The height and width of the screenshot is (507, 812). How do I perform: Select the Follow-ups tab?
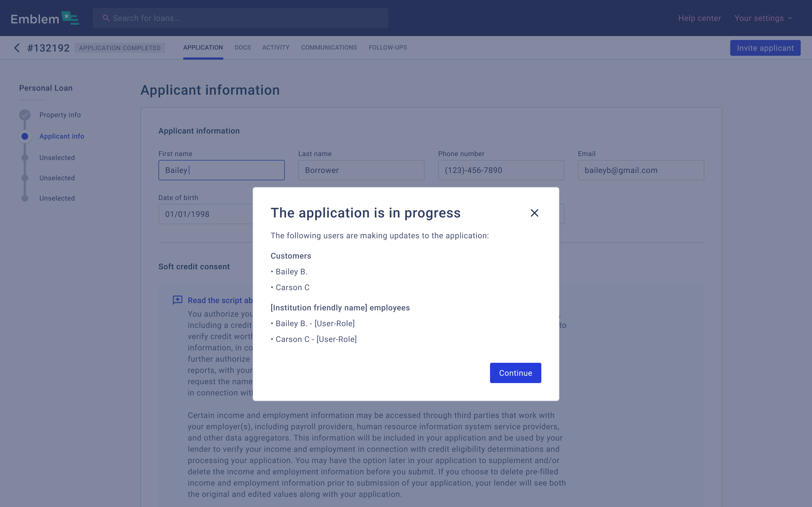tap(388, 48)
